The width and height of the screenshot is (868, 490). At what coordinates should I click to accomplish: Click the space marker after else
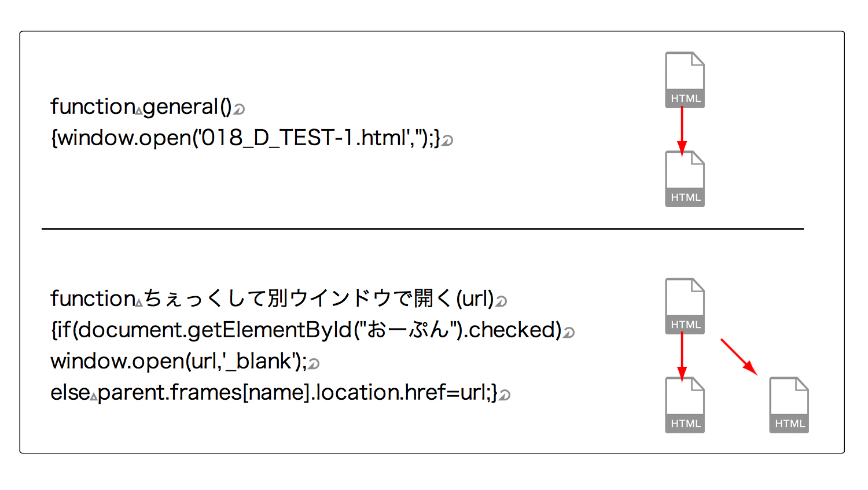point(94,396)
